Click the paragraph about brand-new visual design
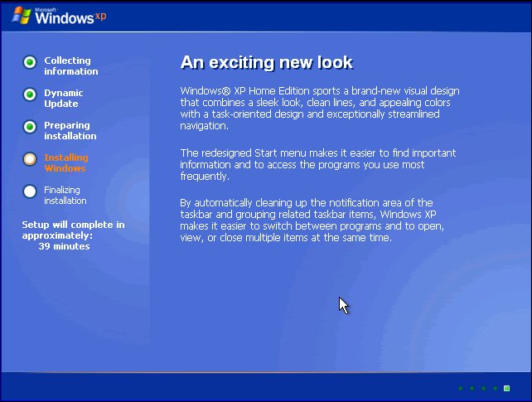 (x=319, y=109)
